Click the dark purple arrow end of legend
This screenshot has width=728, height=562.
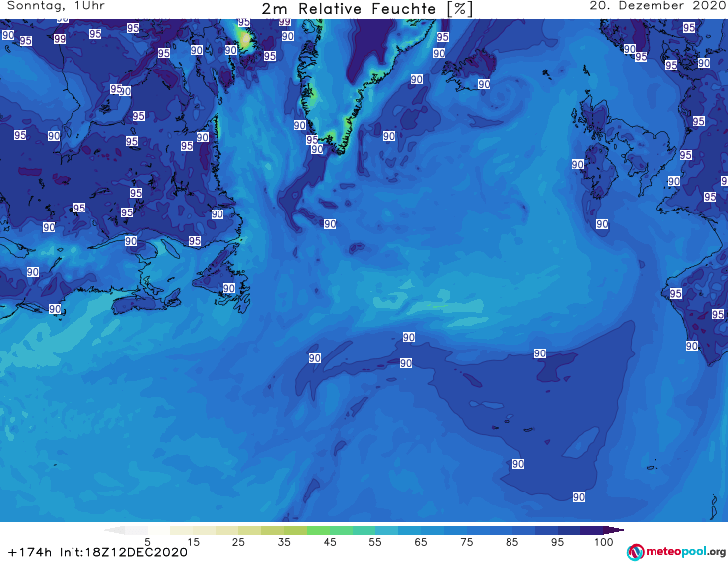[x=614, y=530]
